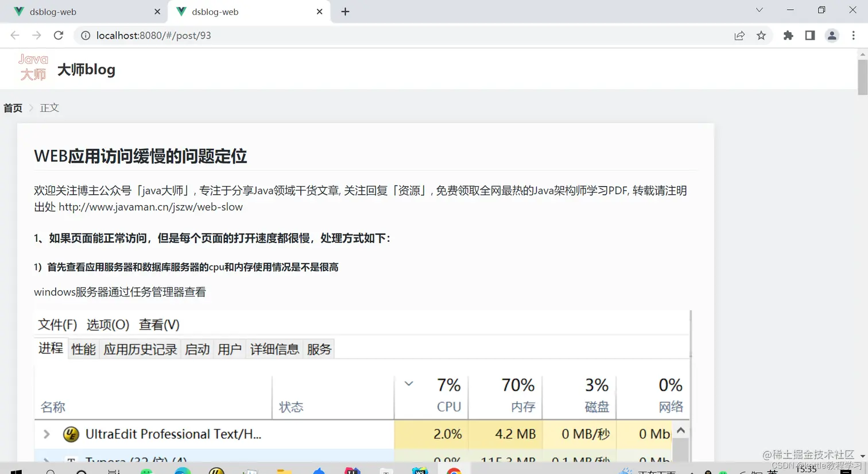Screen dimensions: 868x474
Task: Click the http://www.javaman.cn/jszw/web-slow URL text
Action: click(x=150, y=207)
